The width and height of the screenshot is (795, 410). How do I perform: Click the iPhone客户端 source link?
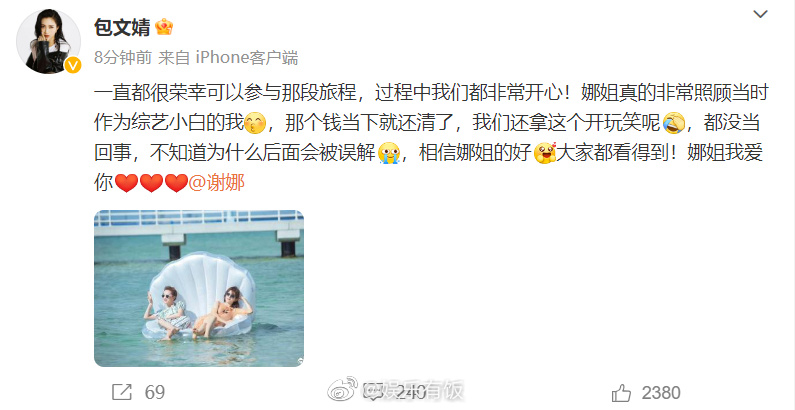click(246, 58)
